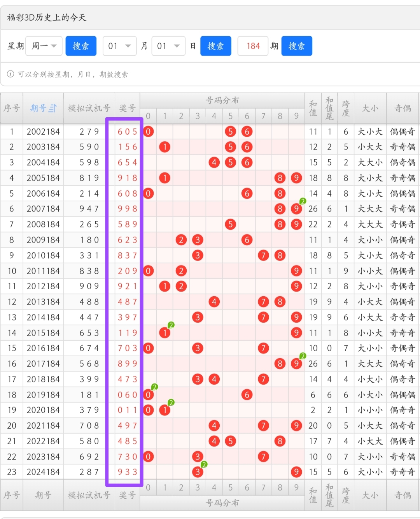Click the search button next to weekday selector
Image resolution: width=420 pixels, height=519 pixels.
(x=81, y=46)
